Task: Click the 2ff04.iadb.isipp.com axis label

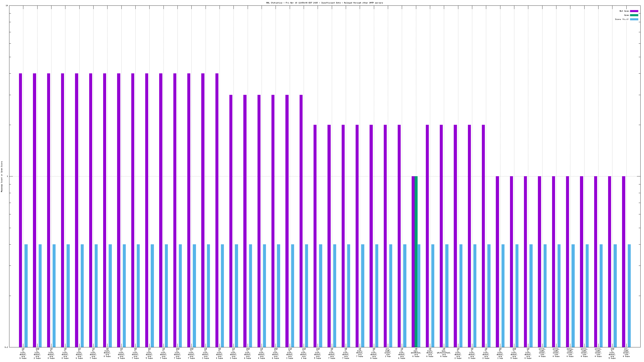Action: 542,352
